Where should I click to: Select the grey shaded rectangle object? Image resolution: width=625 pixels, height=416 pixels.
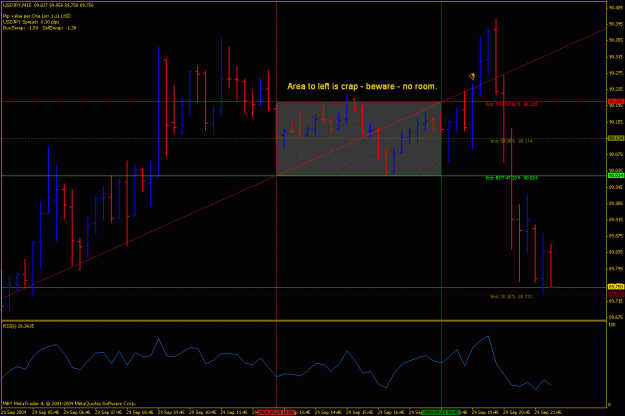point(359,139)
